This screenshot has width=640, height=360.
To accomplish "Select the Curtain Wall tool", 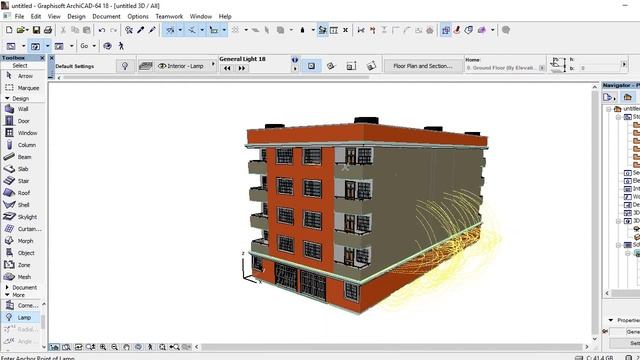I will (23, 229).
